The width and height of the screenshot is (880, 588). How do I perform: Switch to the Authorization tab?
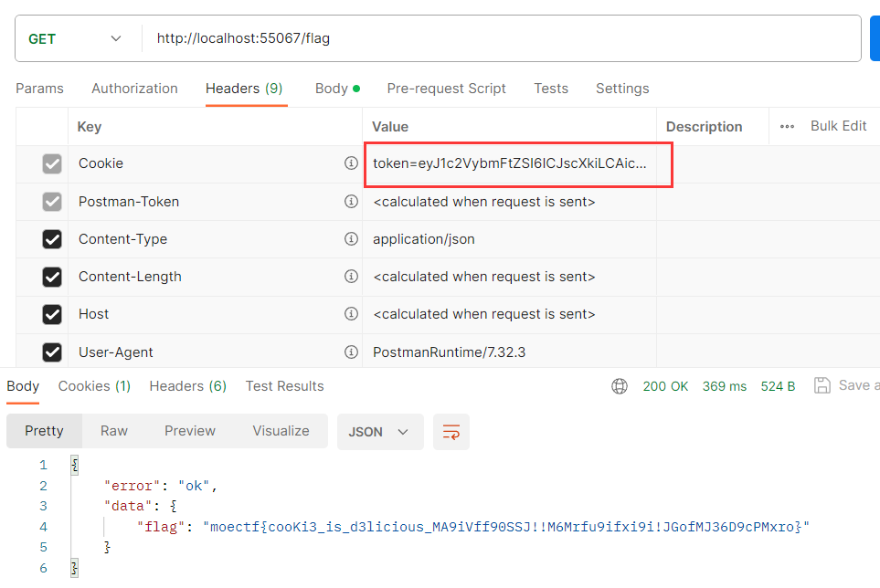(x=134, y=89)
